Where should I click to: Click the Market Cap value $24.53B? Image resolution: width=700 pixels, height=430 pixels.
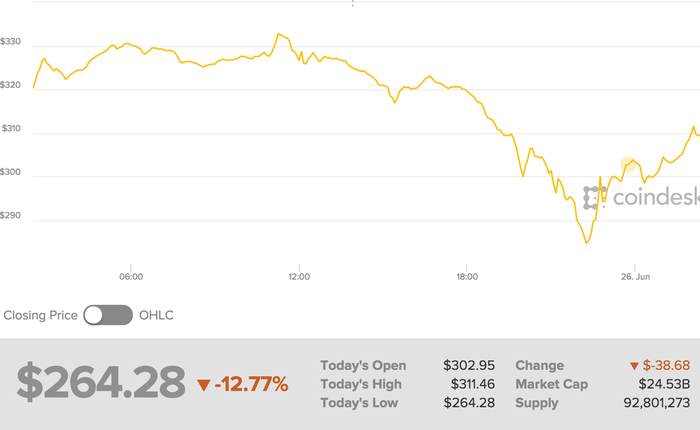pos(664,384)
